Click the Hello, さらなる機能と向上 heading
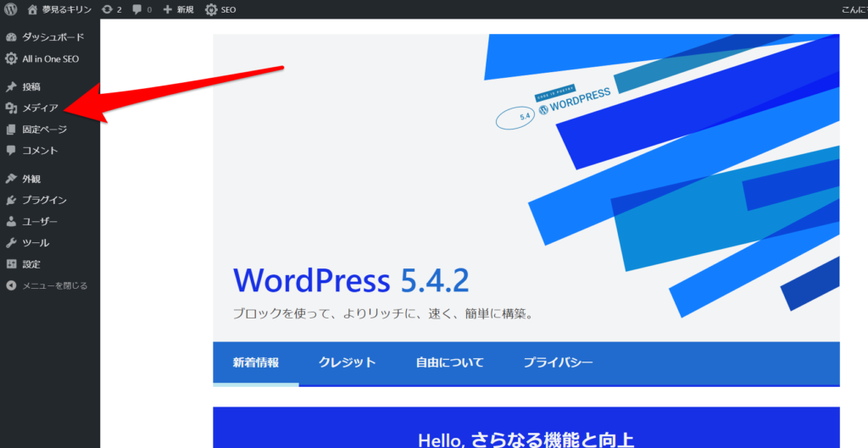The image size is (868, 448). coord(526,441)
